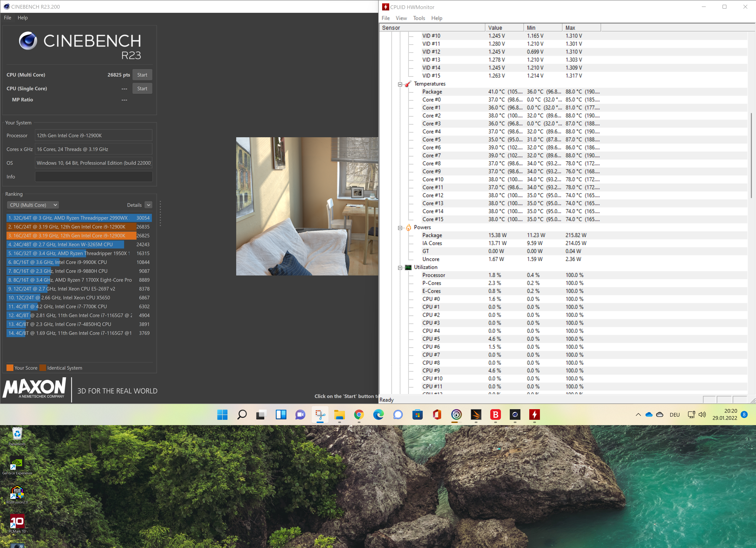756x548 pixels.
Task: Expand the ranking Details dropdown arrow
Action: coord(149,205)
